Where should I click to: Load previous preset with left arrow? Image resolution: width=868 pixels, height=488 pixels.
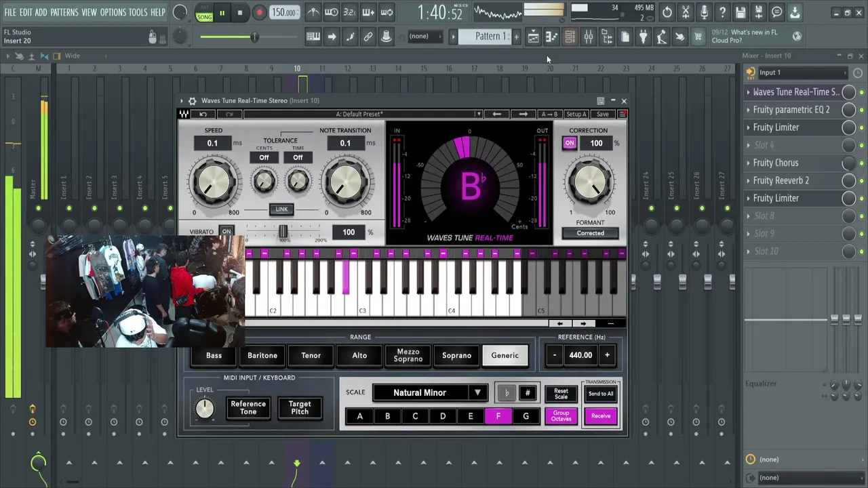pyautogui.click(x=497, y=114)
